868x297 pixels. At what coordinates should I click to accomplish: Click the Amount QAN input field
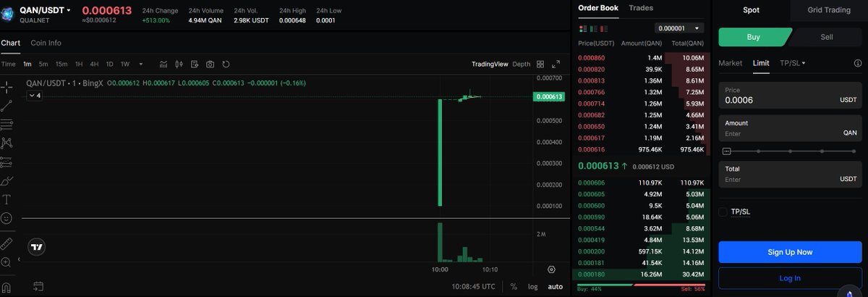tap(790, 128)
